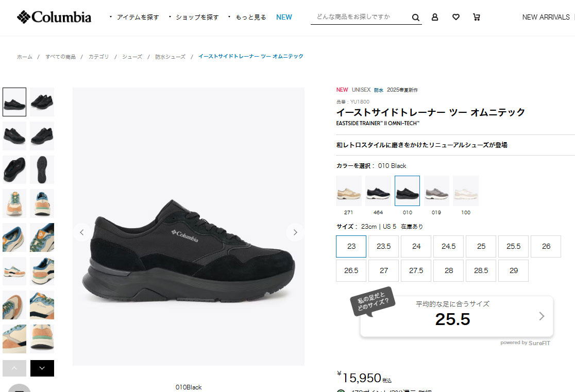
Task: Move thumbnail list down with black chevron
Action: click(42, 368)
